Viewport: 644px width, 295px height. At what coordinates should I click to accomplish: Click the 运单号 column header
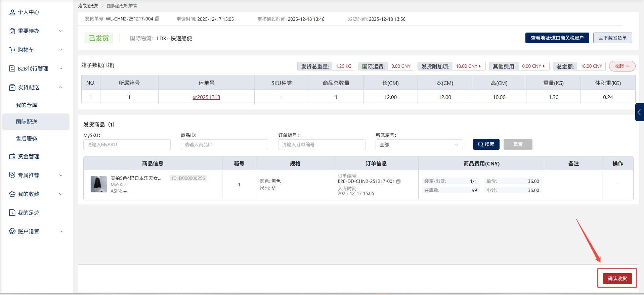pyautogui.click(x=206, y=83)
